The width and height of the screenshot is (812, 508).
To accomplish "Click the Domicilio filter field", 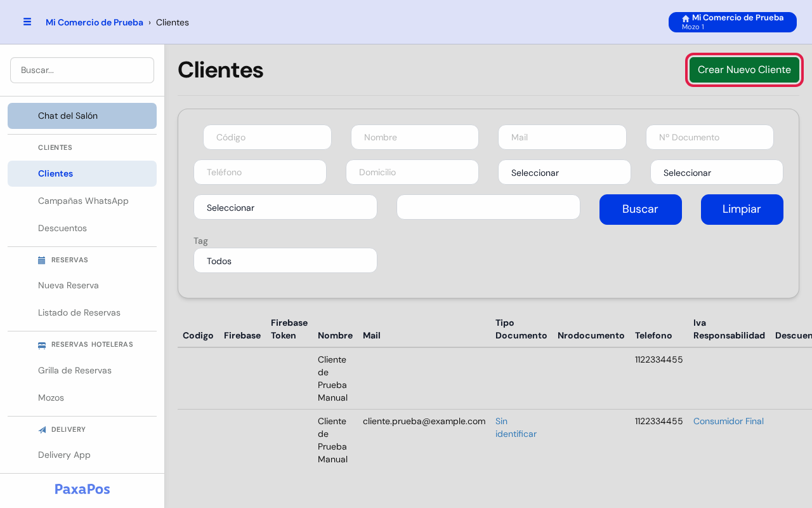I will [412, 172].
